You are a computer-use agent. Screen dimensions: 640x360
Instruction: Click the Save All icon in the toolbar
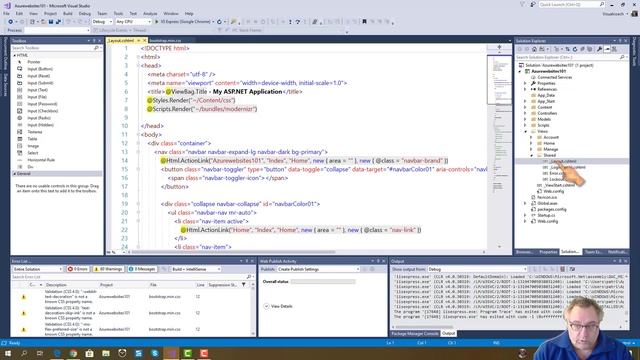tap(58, 22)
